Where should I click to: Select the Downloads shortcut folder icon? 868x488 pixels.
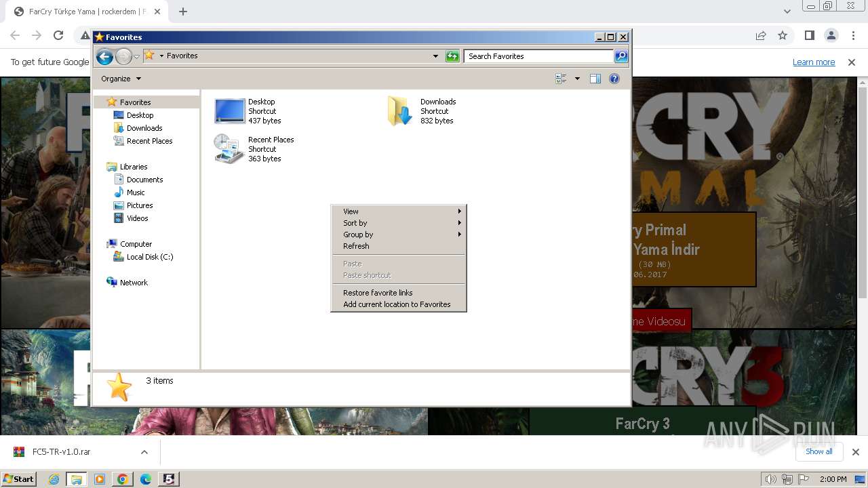(399, 110)
